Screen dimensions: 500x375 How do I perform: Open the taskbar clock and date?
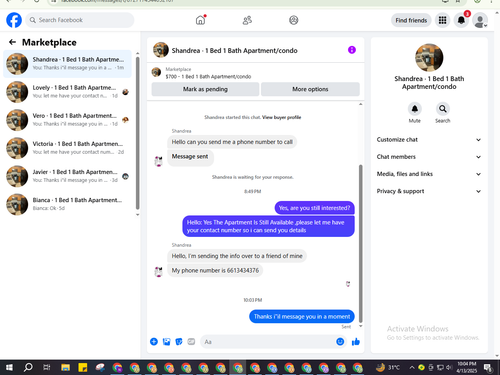click(x=467, y=367)
